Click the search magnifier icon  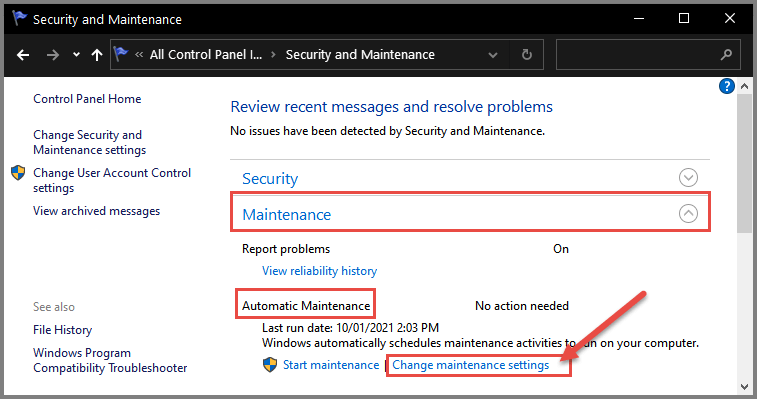[x=726, y=55]
